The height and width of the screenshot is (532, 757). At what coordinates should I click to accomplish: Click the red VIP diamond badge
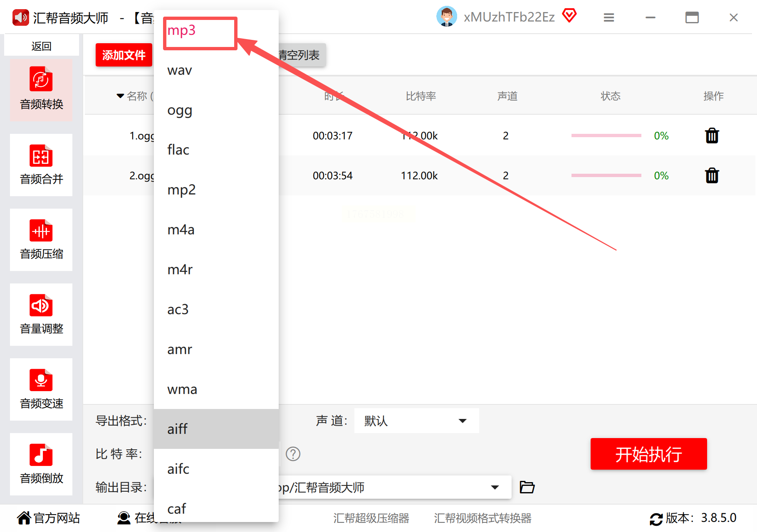point(569,16)
